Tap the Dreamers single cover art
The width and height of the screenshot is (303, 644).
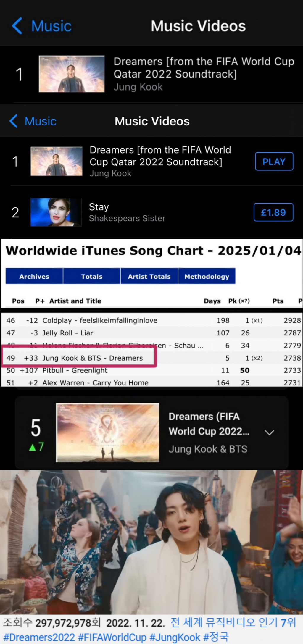tap(107, 432)
